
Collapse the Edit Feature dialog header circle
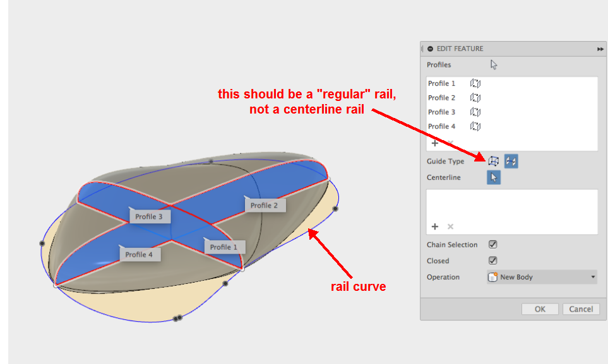pos(430,49)
